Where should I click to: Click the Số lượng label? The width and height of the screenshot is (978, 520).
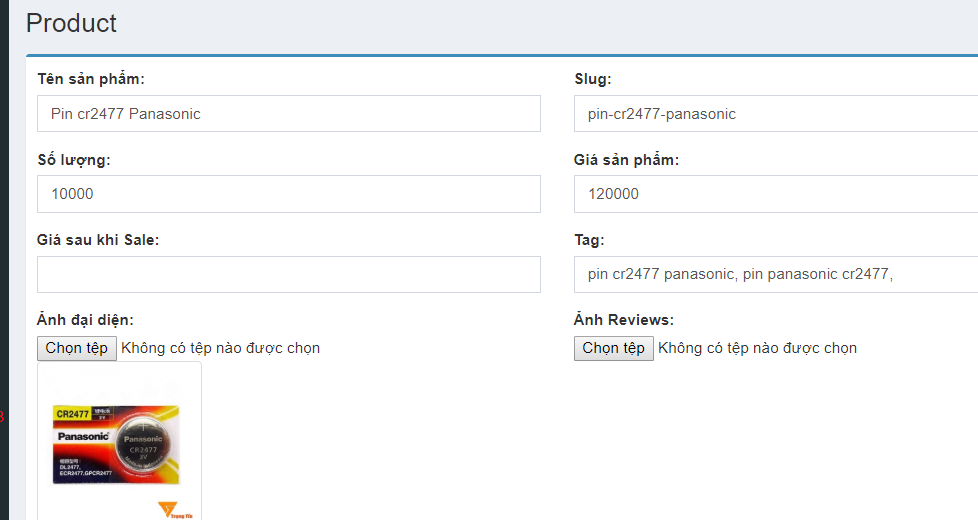coord(74,160)
